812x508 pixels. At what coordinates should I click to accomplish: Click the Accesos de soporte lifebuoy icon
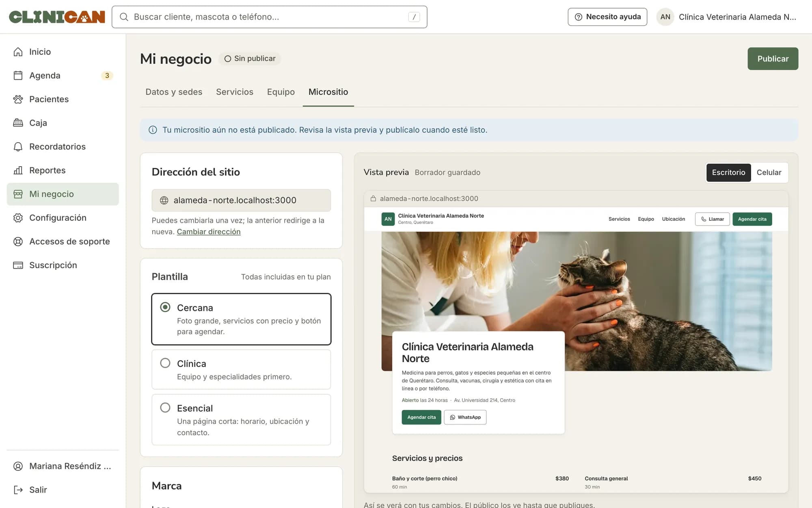tap(18, 241)
